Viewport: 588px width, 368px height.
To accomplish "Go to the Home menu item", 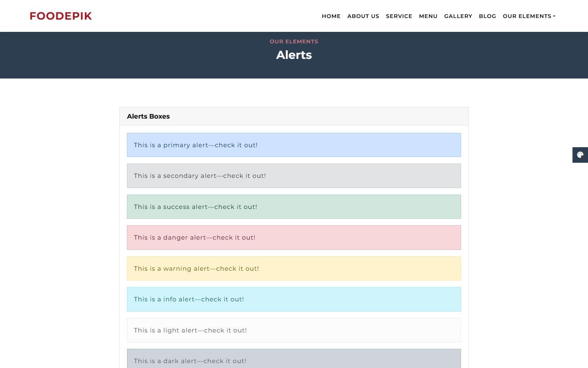I will click(x=331, y=16).
